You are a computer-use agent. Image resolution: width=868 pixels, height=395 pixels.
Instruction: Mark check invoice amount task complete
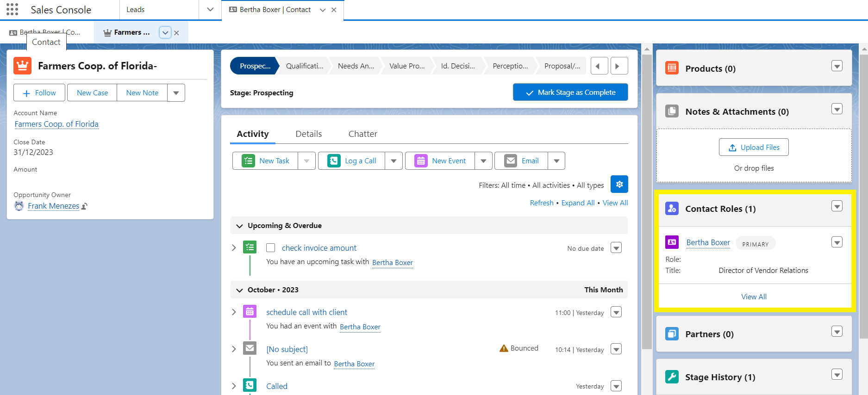pyautogui.click(x=271, y=248)
